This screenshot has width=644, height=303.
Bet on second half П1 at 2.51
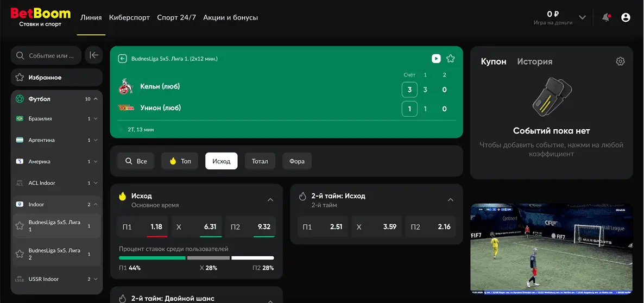(323, 226)
